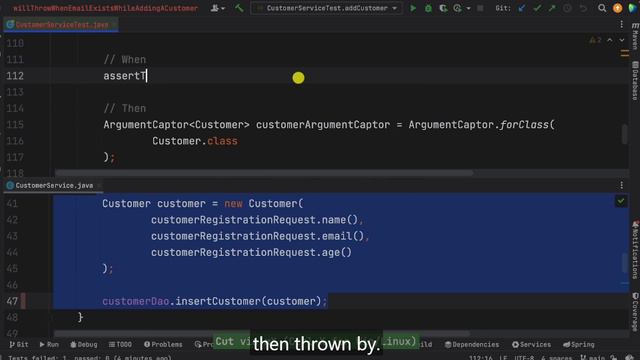Open dropdown arrow beside profiler icon
The height and width of the screenshot is (360, 640).
point(468,8)
